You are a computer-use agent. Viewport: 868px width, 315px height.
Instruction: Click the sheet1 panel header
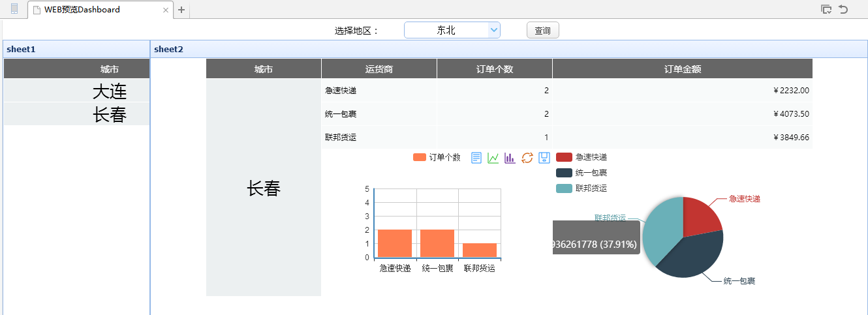click(x=76, y=49)
